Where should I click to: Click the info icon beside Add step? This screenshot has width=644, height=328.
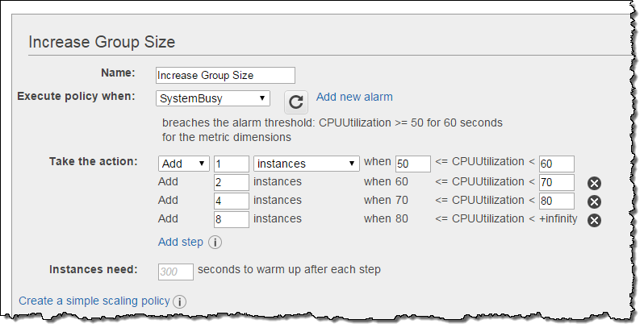(x=215, y=242)
